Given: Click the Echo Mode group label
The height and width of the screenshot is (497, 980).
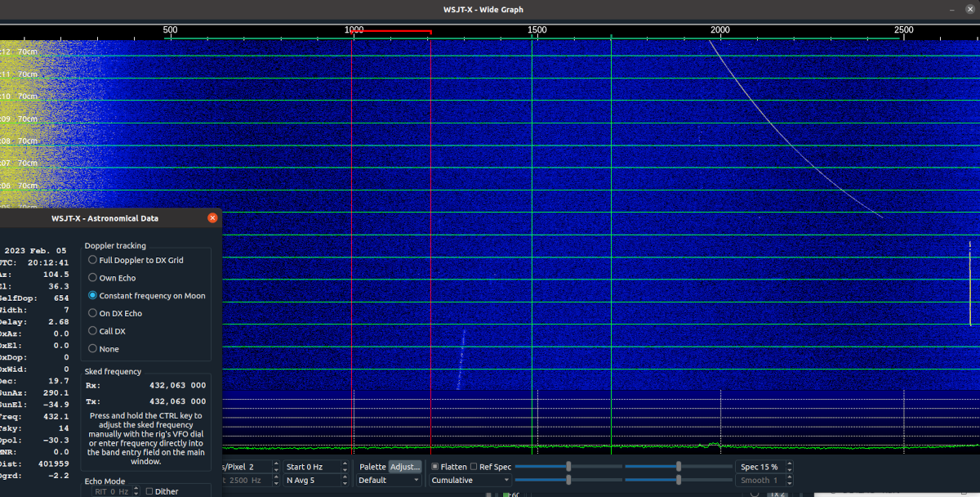Looking at the screenshot, I should (x=105, y=481).
